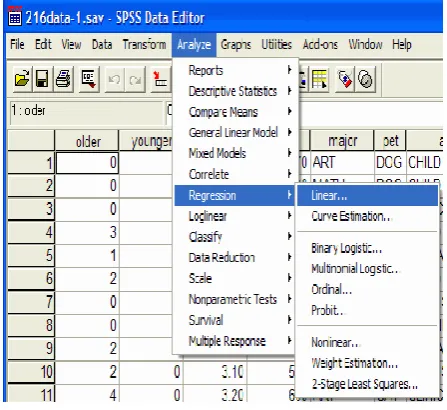This screenshot has height=410, width=447.
Task: Open the Dialog Recall toolbar icon
Action: click(x=89, y=79)
